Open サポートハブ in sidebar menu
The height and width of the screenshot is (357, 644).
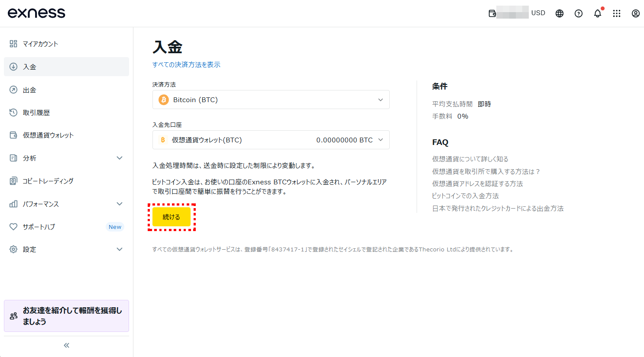point(66,227)
